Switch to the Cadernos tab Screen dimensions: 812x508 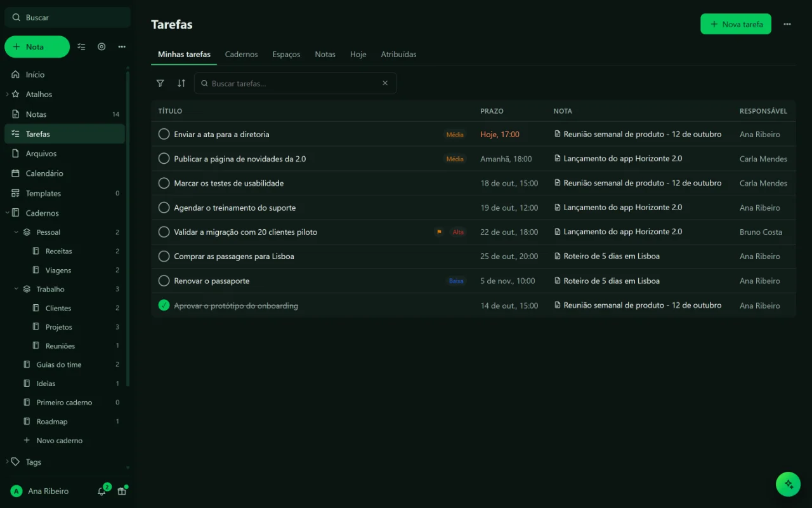(x=241, y=55)
